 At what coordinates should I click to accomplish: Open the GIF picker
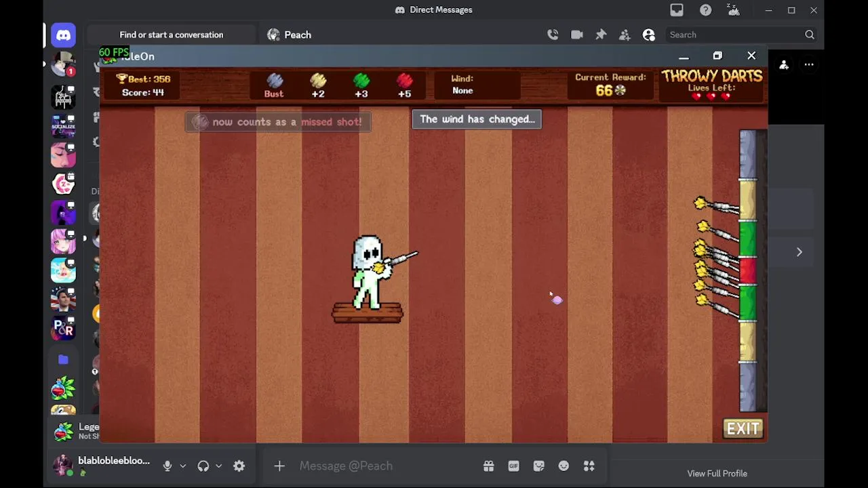click(x=513, y=466)
